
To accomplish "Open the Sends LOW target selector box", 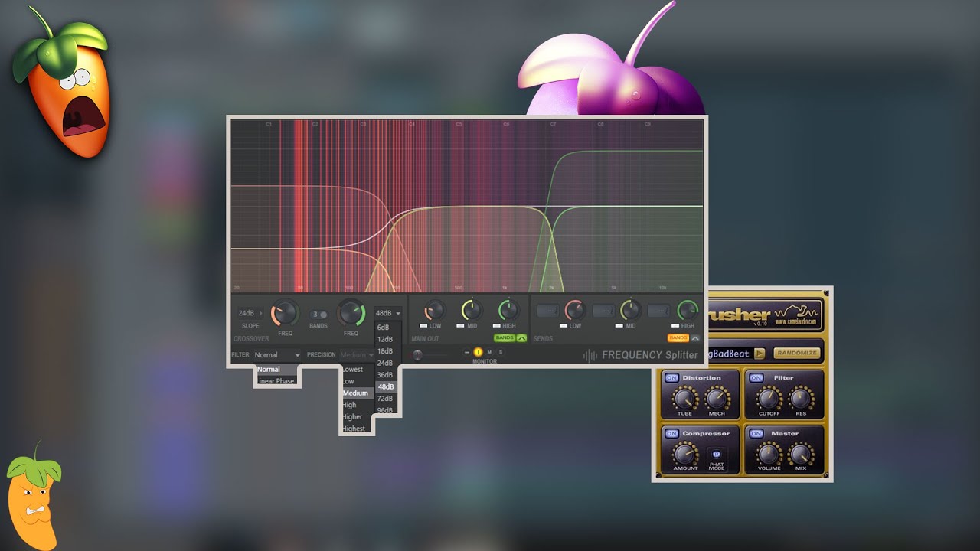I will tap(547, 311).
